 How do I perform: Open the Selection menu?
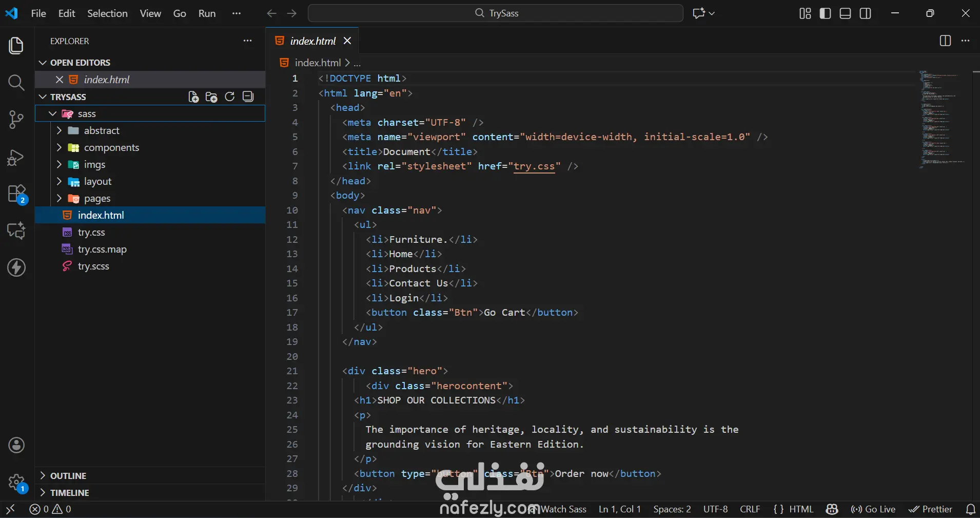107,13
